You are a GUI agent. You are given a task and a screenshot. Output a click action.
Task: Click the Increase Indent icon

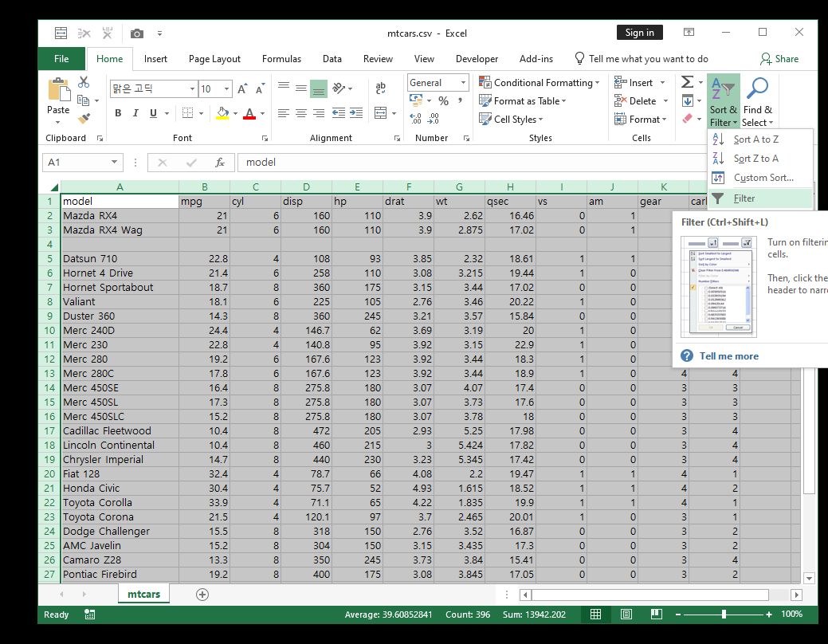[356, 112]
